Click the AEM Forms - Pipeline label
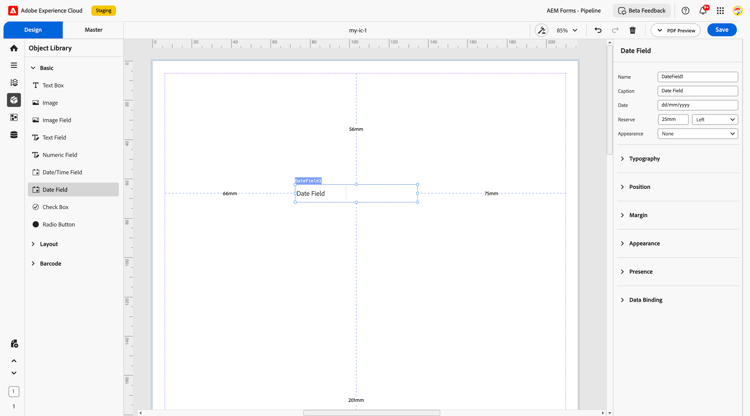The image size is (750, 416). tap(574, 11)
